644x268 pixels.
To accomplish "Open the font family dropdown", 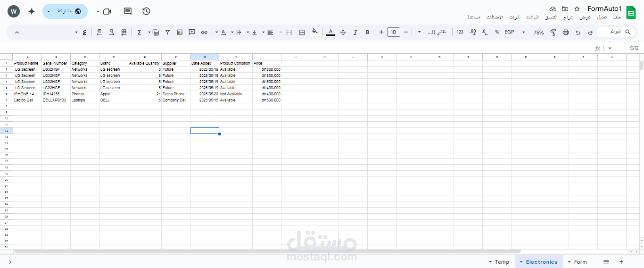I will coord(431,32).
